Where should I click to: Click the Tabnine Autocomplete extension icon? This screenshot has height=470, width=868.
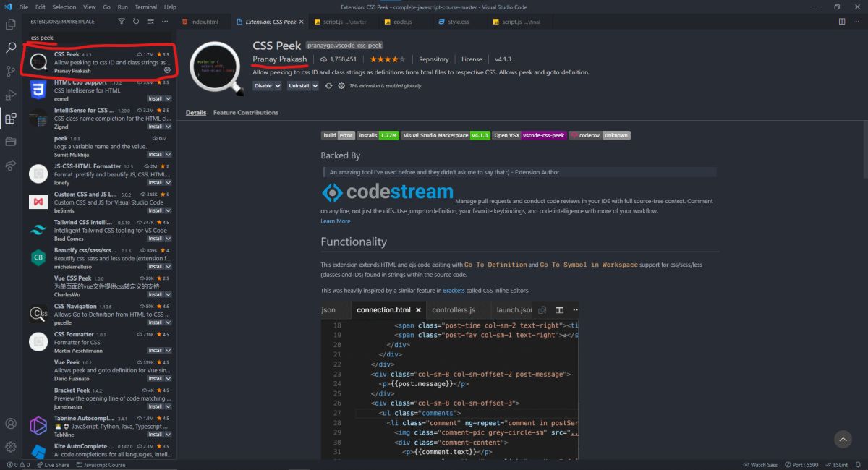click(38, 426)
